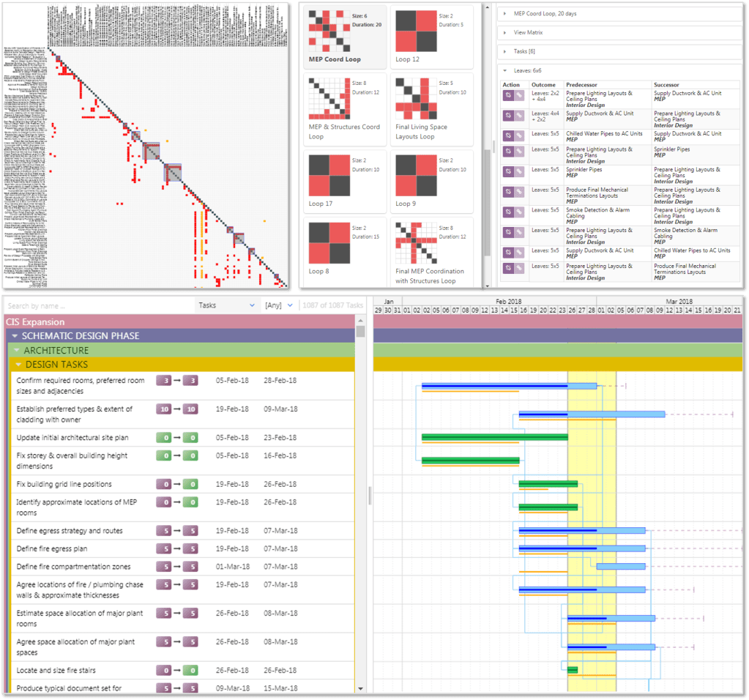This screenshot has width=749, height=700.
Task: Click the swap icon in the first Leaves row
Action: tap(507, 95)
